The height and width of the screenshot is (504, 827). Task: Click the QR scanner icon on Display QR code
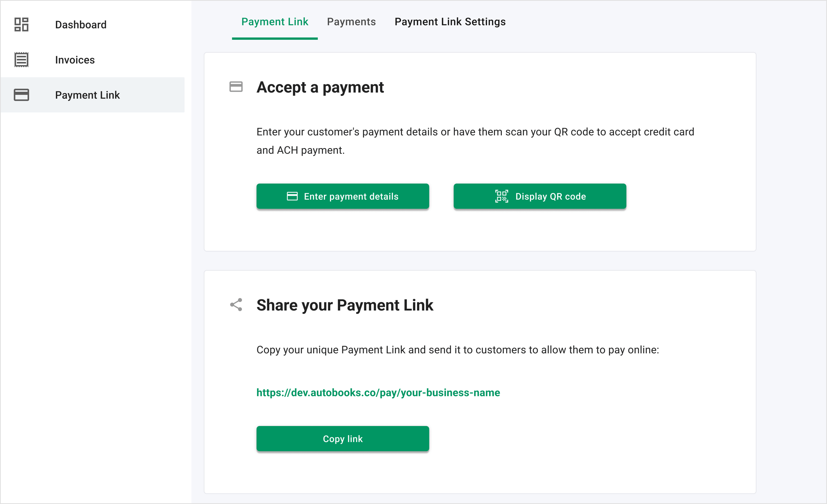(501, 196)
